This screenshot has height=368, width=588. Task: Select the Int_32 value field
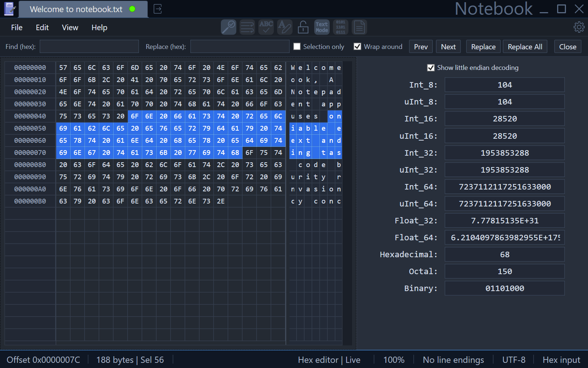point(505,153)
